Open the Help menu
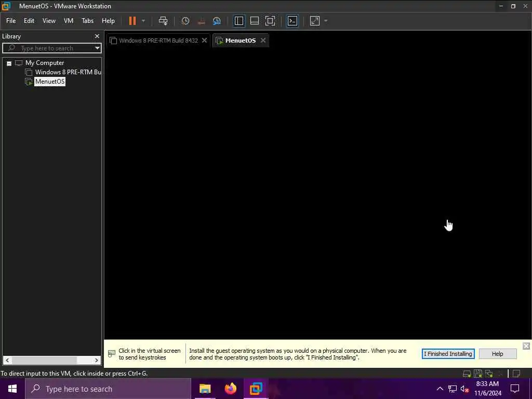532x399 pixels. [108, 21]
